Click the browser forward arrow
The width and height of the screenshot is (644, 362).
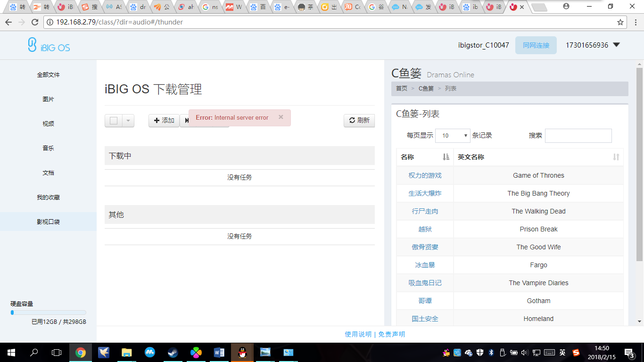(22, 22)
